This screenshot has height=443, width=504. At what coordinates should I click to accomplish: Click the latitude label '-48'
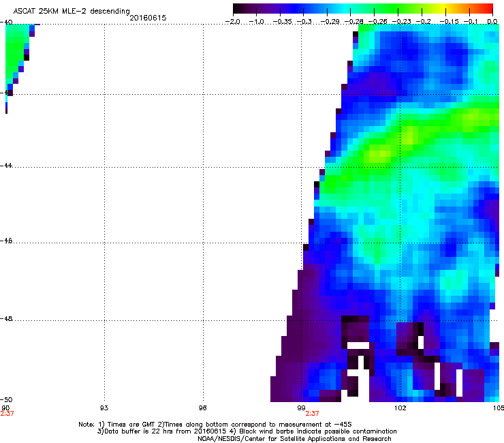click(x=6, y=318)
